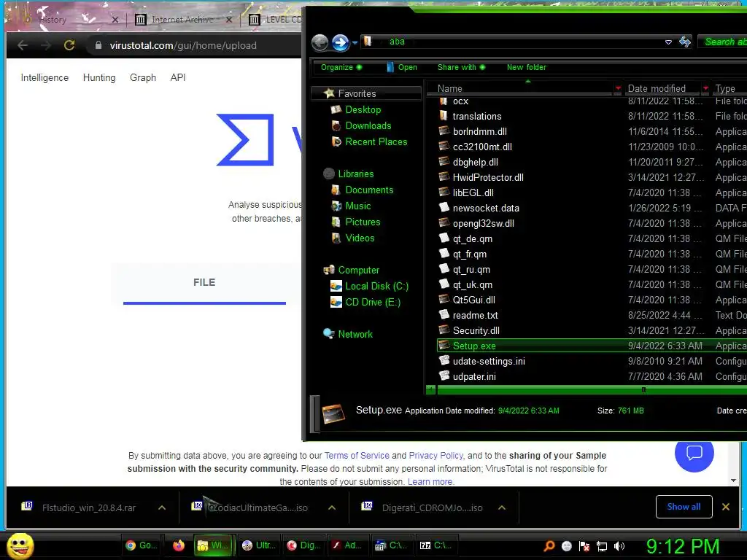Open the Music library
The width and height of the screenshot is (747, 560).
(x=357, y=206)
